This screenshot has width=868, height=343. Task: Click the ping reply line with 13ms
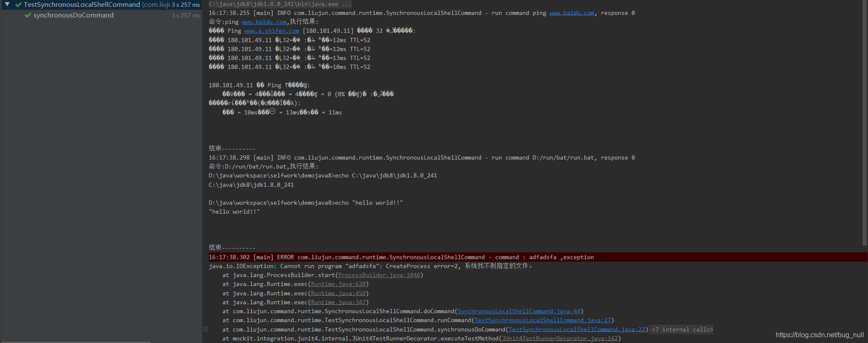pos(289,58)
